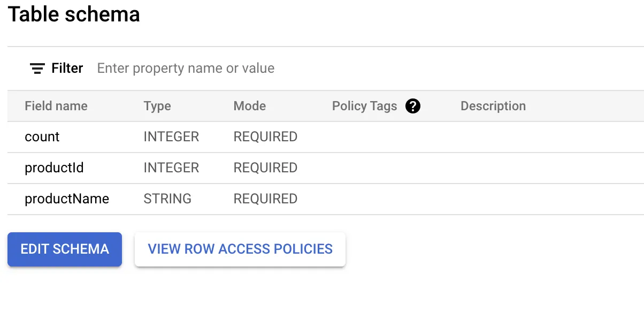Click the Filter lines icon

point(37,68)
